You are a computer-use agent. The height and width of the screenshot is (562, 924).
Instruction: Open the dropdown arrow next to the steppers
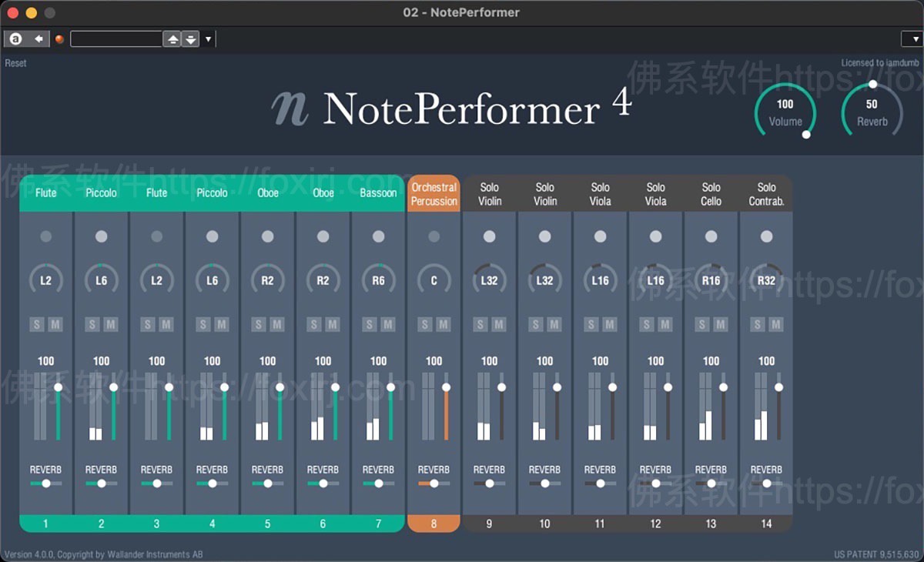[x=206, y=38]
